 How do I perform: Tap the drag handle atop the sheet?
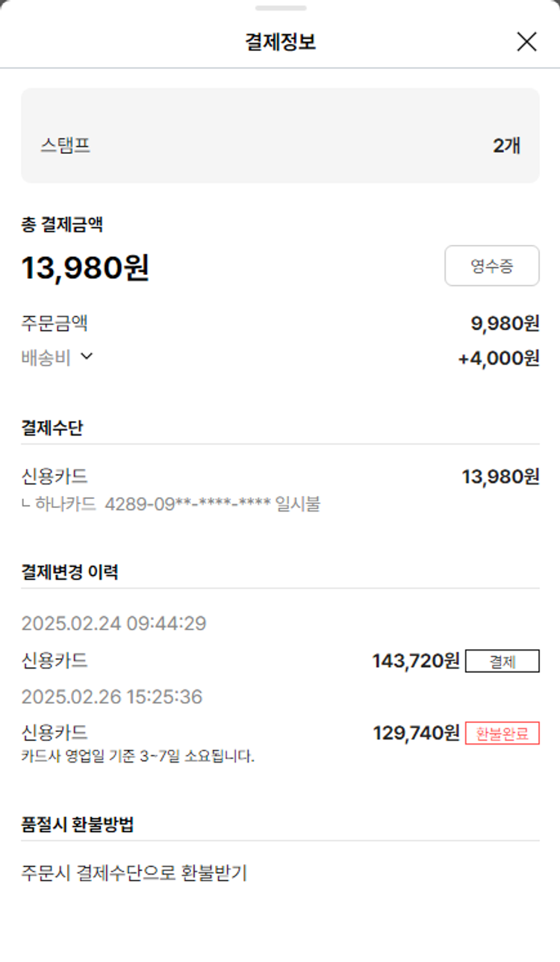[280, 8]
